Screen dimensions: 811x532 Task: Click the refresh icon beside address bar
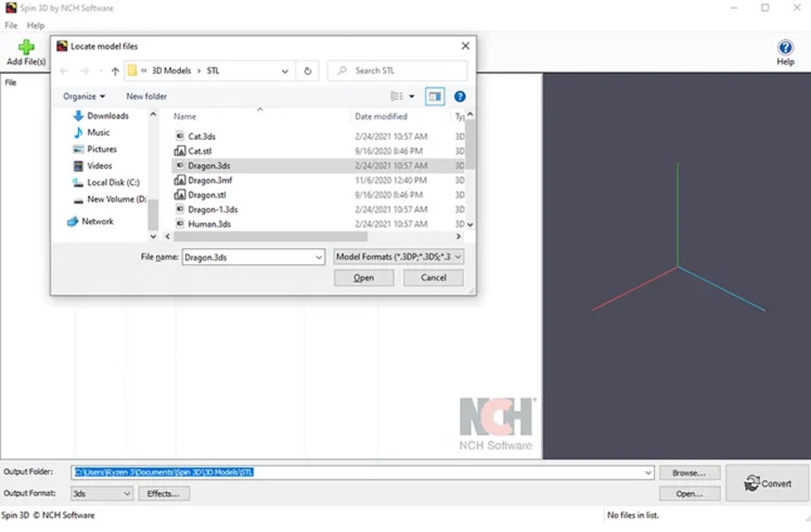tap(308, 71)
